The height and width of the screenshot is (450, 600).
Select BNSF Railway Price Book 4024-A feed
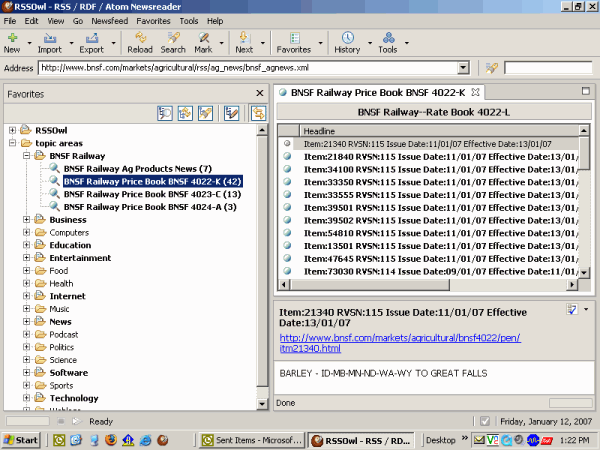click(x=150, y=207)
